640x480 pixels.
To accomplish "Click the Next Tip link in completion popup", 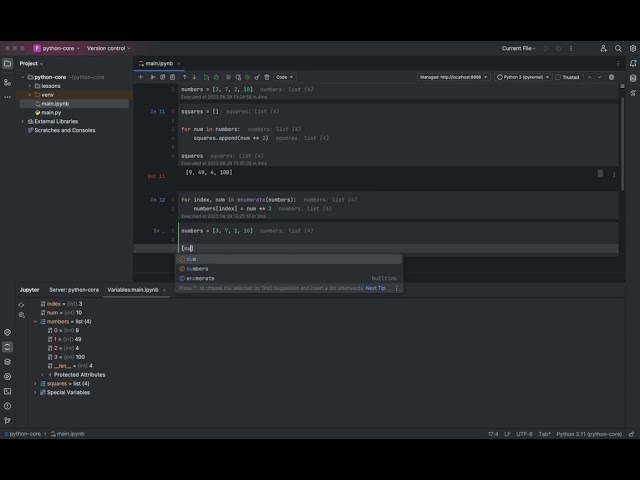I will click(x=375, y=288).
